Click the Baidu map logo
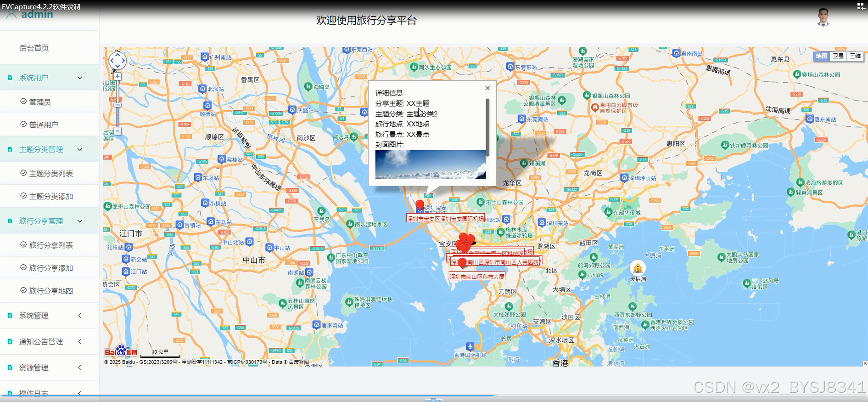Viewport: 868px width, 402px height. coord(121,351)
